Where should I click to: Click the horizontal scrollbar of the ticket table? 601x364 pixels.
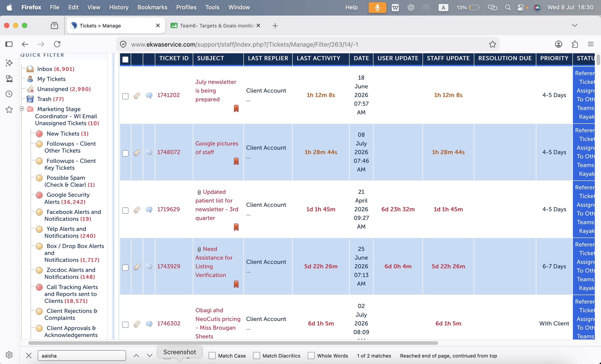pos(233,343)
